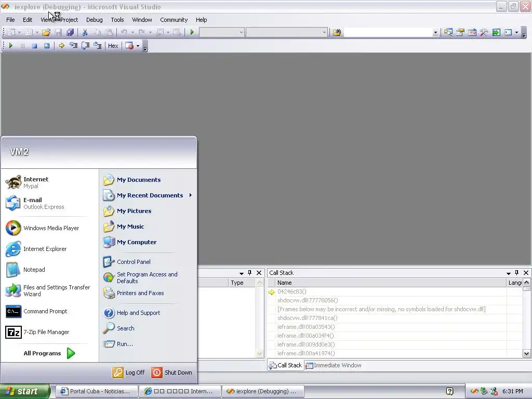Click the Open File folder icon
Viewport: 532px width, 399px height.
(46, 32)
